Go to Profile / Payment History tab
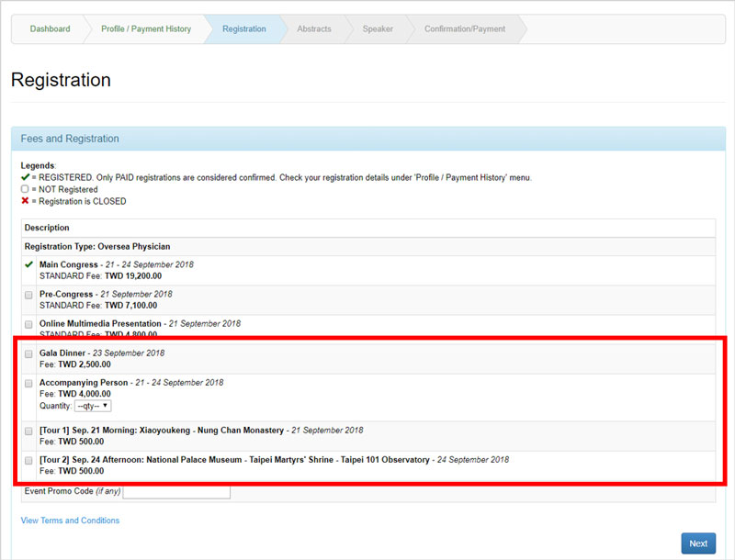The width and height of the screenshot is (735, 560). 146,29
